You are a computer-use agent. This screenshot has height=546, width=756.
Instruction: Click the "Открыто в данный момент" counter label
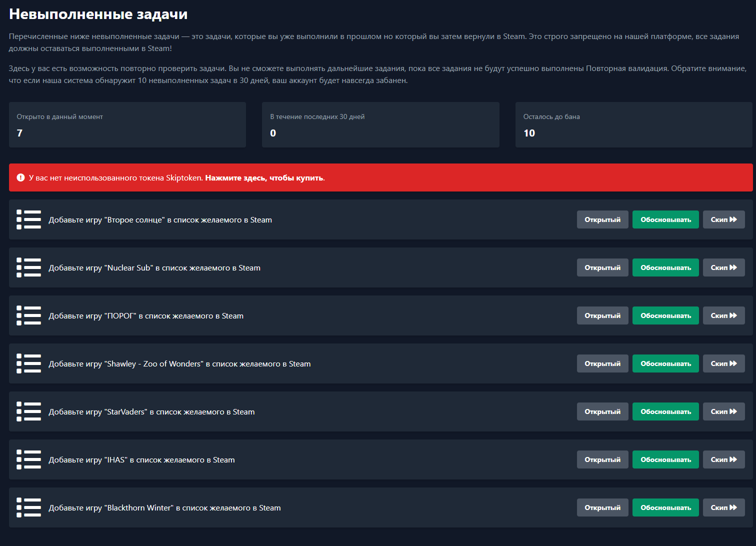[x=60, y=116]
